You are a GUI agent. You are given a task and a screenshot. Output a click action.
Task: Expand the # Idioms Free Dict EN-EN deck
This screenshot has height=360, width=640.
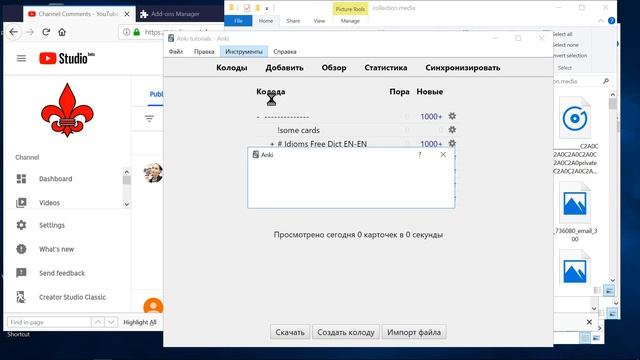point(272,144)
